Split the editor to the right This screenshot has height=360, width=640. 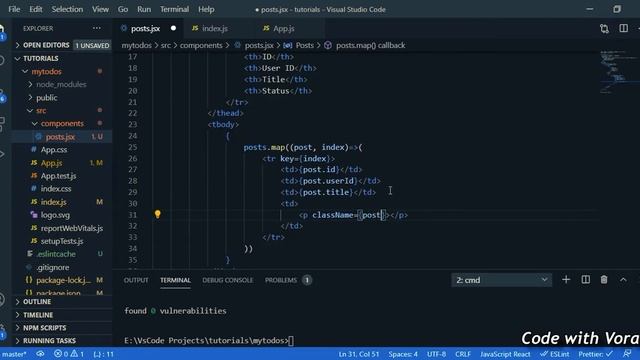(x=623, y=28)
